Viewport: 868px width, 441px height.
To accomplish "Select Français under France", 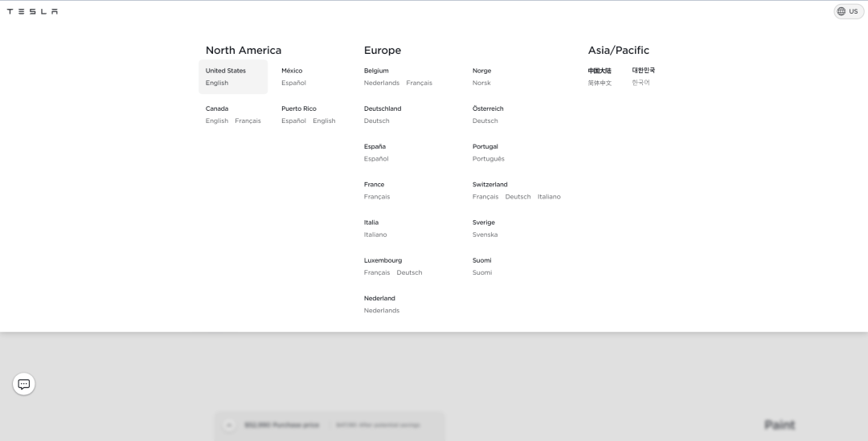I will coord(376,197).
